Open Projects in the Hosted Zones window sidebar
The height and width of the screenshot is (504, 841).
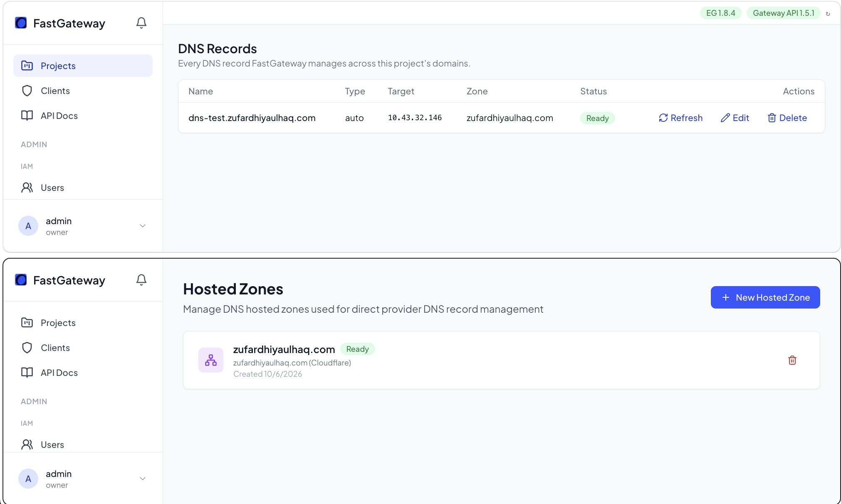(x=83, y=323)
